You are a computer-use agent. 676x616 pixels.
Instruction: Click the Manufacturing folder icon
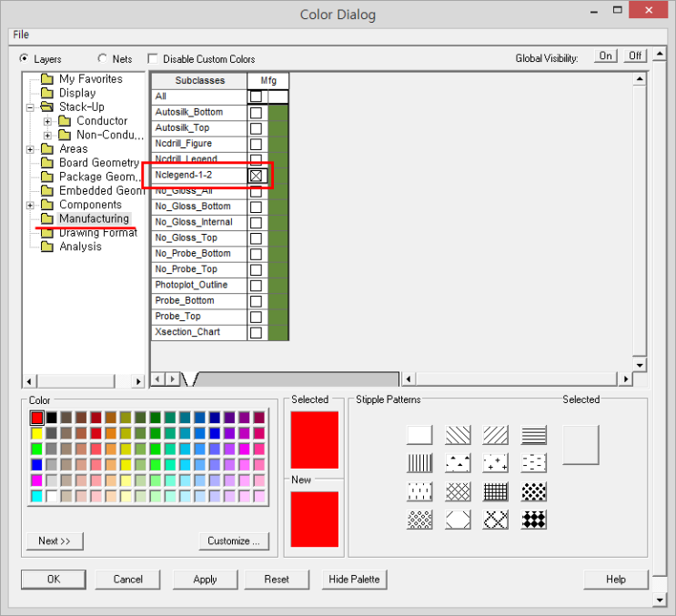pos(46,219)
